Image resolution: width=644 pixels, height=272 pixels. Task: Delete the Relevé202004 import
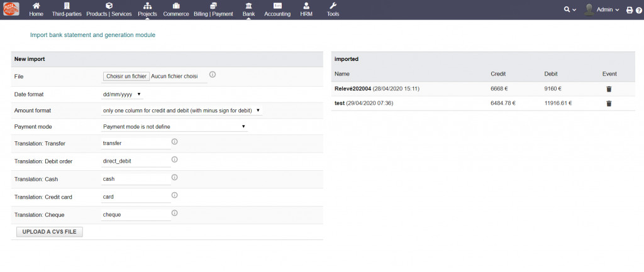click(x=609, y=89)
